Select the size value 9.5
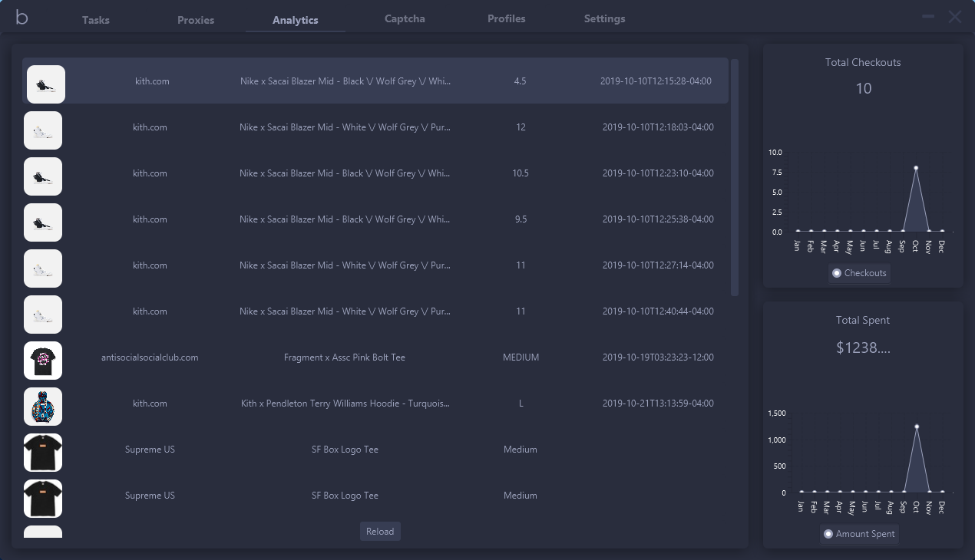 click(x=521, y=219)
